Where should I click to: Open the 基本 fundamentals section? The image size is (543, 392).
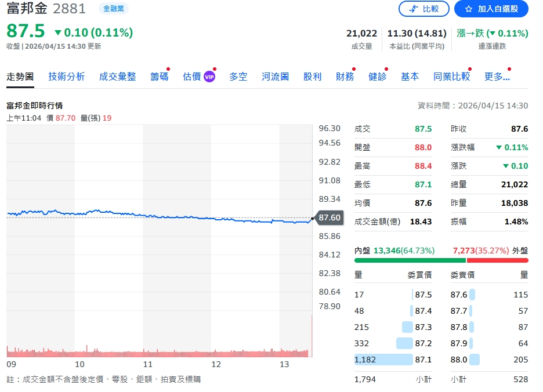(x=410, y=76)
